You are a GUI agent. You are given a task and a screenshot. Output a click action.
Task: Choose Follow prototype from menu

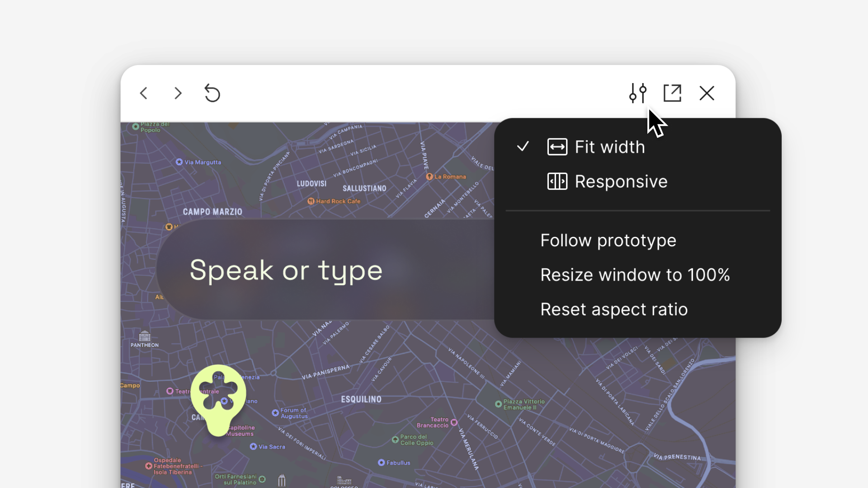pyautogui.click(x=608, y=240)
